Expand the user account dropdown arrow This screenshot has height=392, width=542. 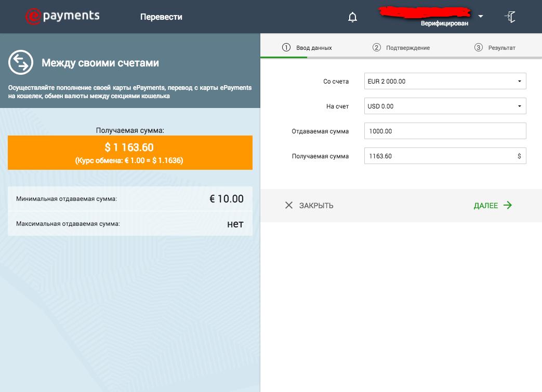[x=481, y=16]
